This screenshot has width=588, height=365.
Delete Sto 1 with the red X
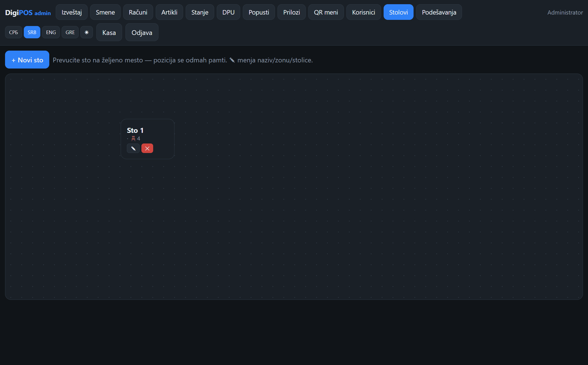pyautogui.click(x=147, y=148)
